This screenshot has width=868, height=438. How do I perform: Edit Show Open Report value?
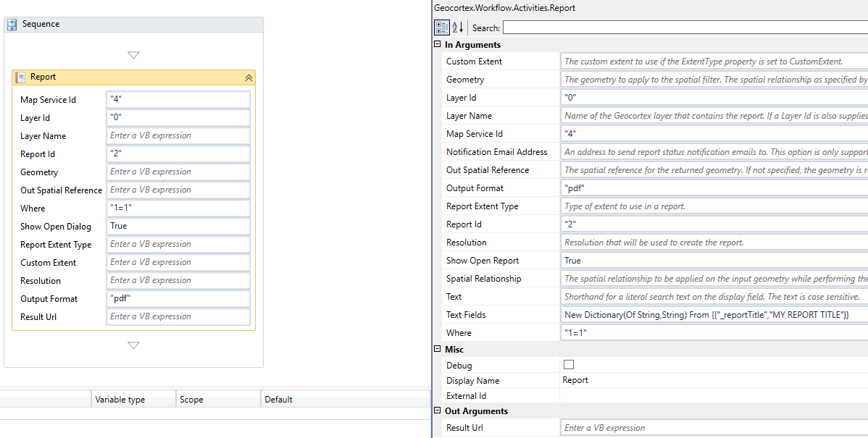tap(714, 261)
